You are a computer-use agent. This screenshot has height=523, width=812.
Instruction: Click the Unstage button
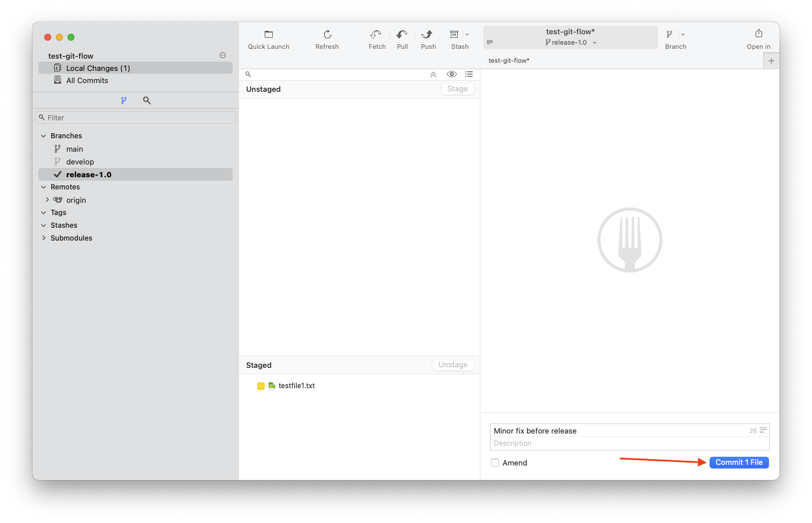453,365
